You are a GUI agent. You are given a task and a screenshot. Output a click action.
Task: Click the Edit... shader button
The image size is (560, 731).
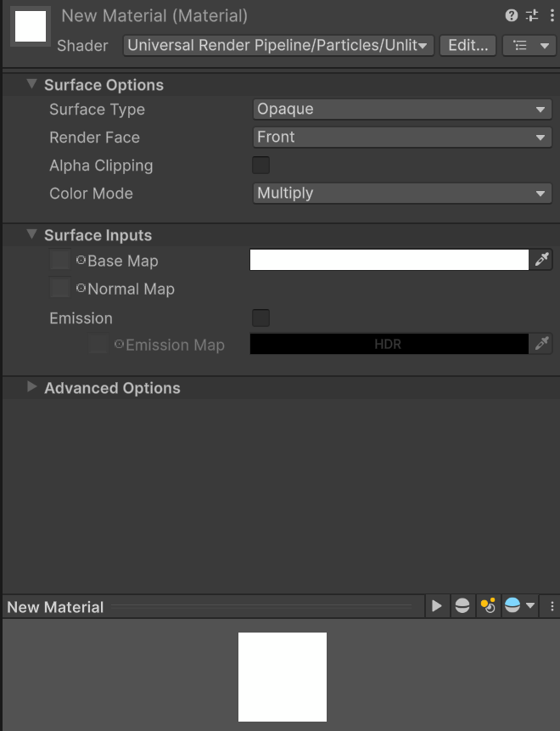tap(468, 46)
